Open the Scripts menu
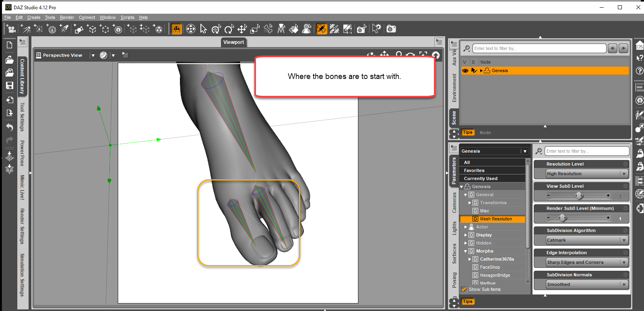 tap(127, 17)
